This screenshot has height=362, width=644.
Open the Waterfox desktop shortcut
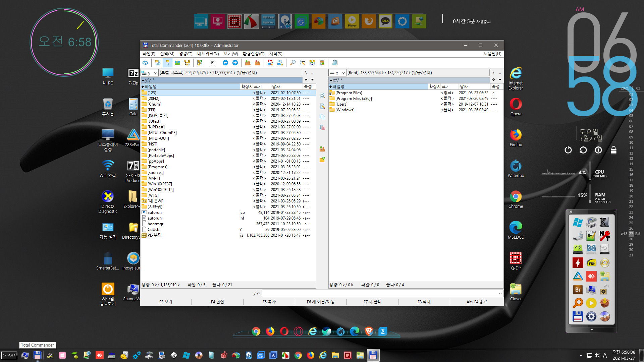[x=516, y=169]
